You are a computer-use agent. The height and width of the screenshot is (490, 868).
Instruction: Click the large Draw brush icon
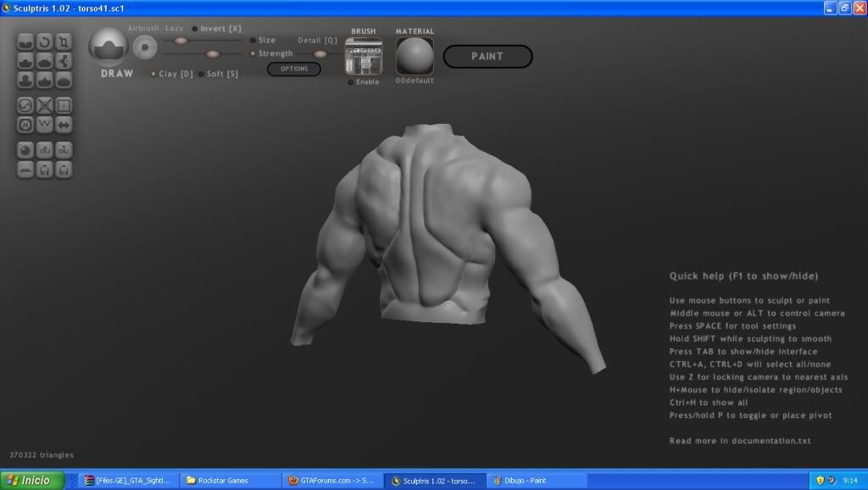tap(108, 47)
